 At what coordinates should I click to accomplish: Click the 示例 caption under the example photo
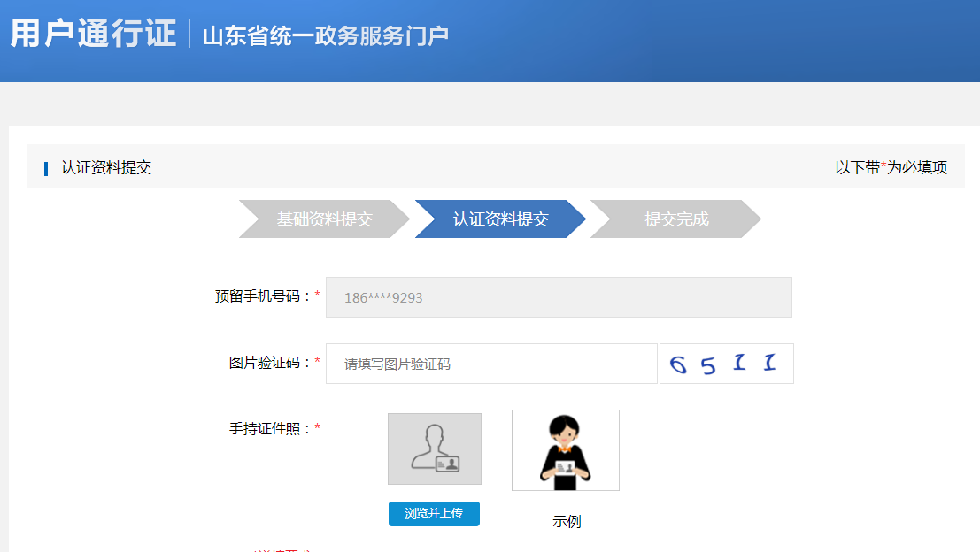point(567,521)
